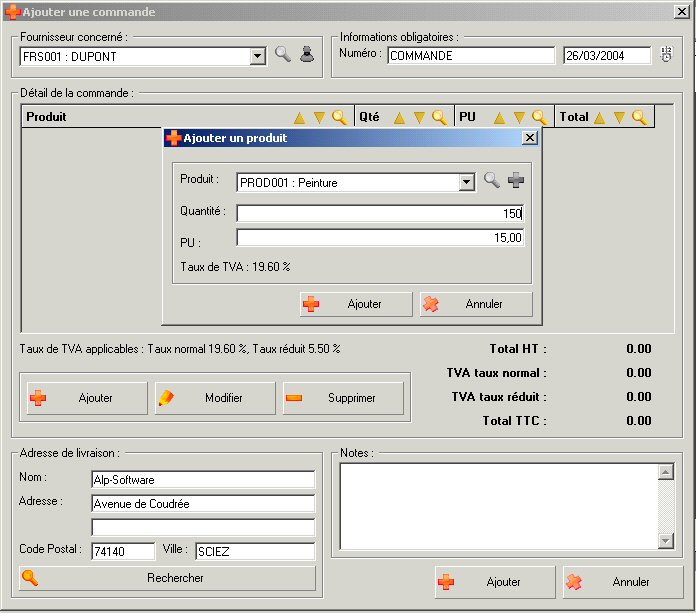Screen dimensions: 696x613
Task: Focus the Ville field SCIEZ
Action: (x=255, y=552)
